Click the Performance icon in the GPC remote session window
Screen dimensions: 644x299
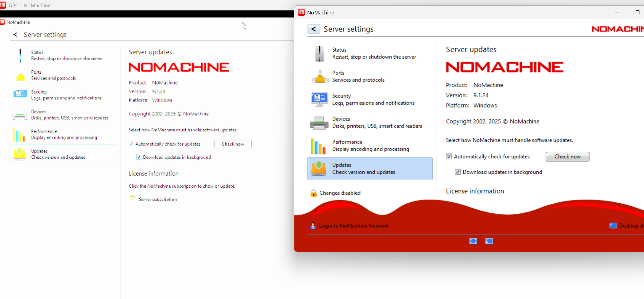tap(19, 135)
